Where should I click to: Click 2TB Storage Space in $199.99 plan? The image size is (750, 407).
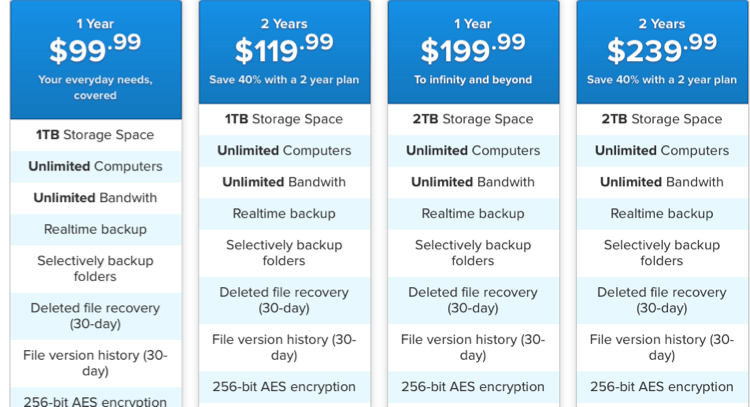tap(473, 119)
